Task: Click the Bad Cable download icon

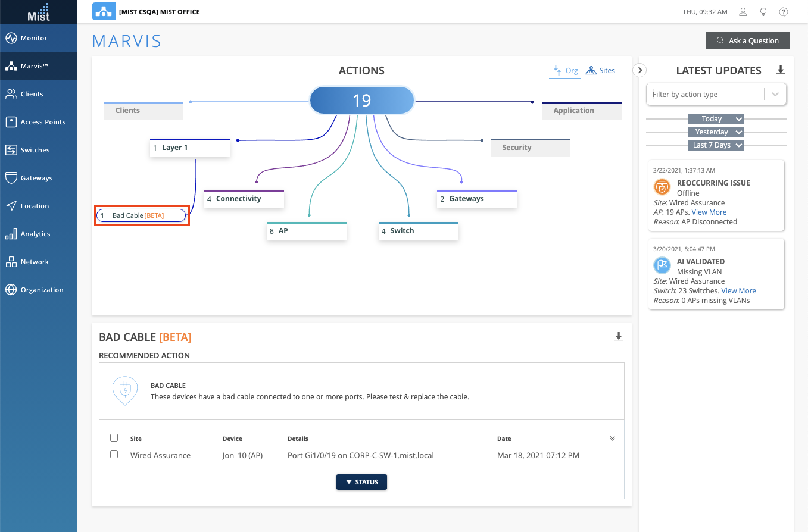Action: [619, 337]
